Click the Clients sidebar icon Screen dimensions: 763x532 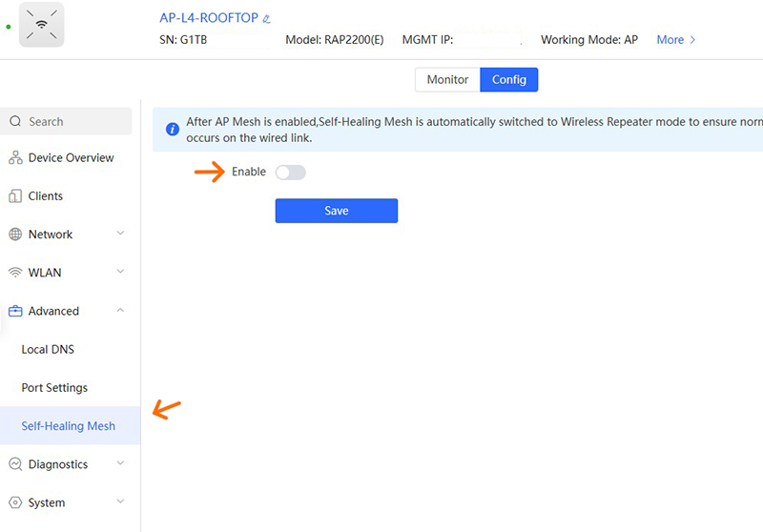15,196
